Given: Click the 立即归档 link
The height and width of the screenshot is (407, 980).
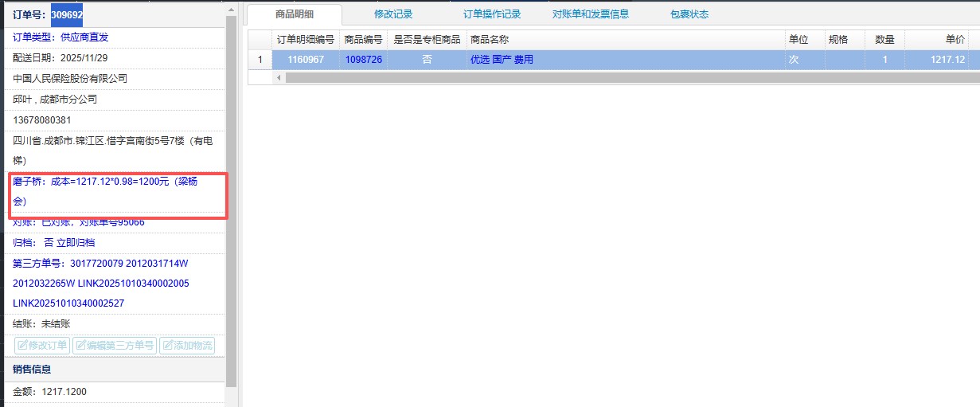Looking at the screenshot, I should click(x=76, y=242).
